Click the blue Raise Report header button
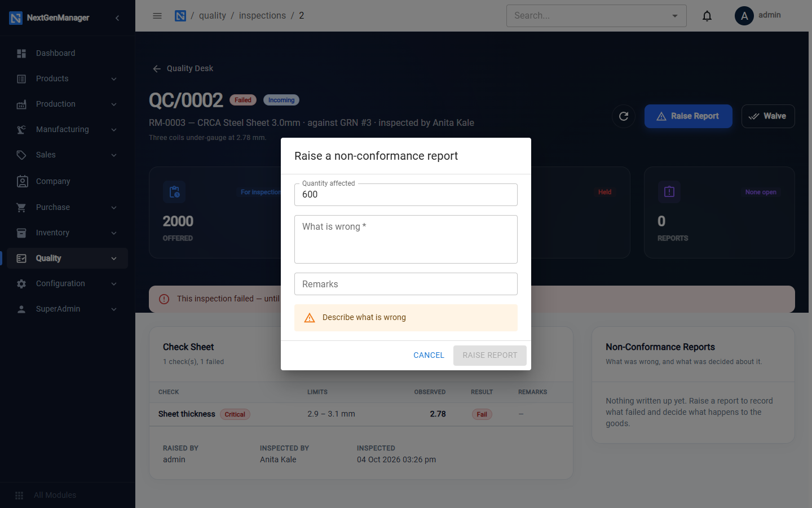812x508 pixels. tap(689, 116)
